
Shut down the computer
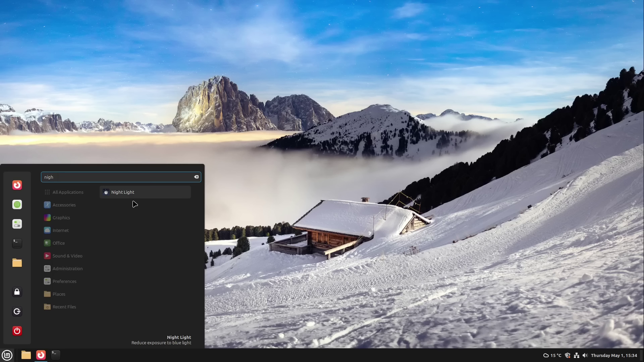(x=17, y=331)
